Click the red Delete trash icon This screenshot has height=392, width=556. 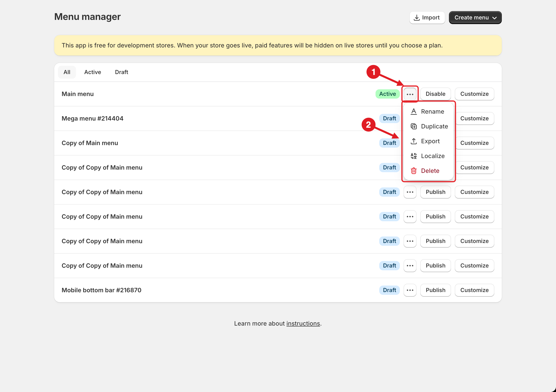pos(414,171)
